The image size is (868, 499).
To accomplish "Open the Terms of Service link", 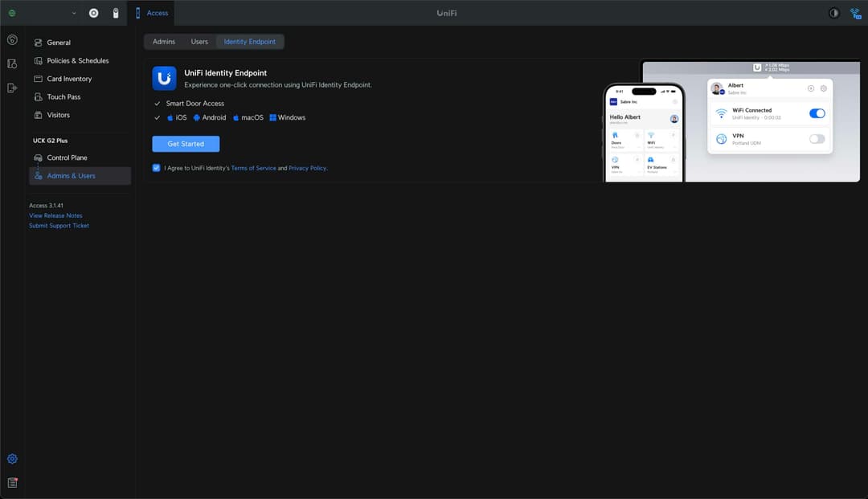I will tap(253, 168).
